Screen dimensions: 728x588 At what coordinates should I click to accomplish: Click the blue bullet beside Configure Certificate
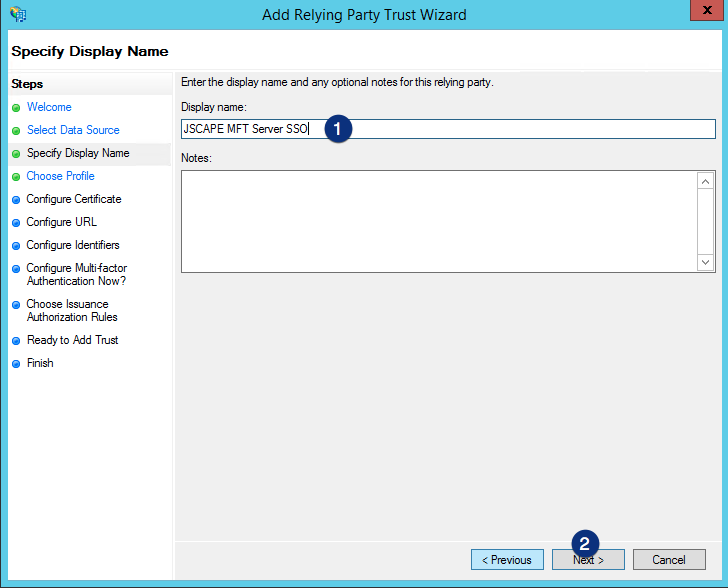pyautogui.click(x=16, y=200)
